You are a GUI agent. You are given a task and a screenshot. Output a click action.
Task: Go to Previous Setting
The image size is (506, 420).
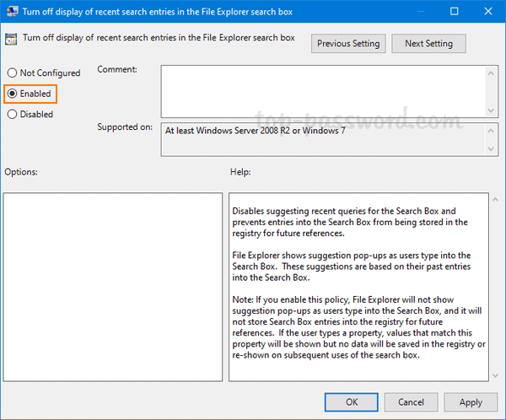pyautogui.click(x=348, y=44)
